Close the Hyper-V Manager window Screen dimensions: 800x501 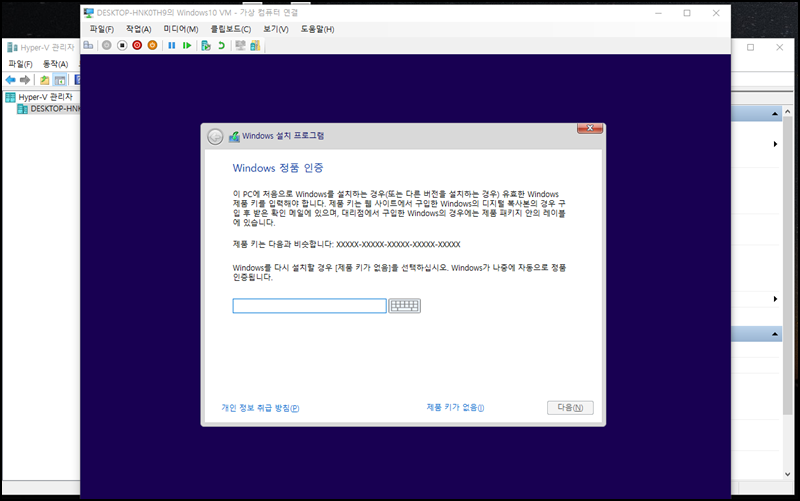click(780, 47)
